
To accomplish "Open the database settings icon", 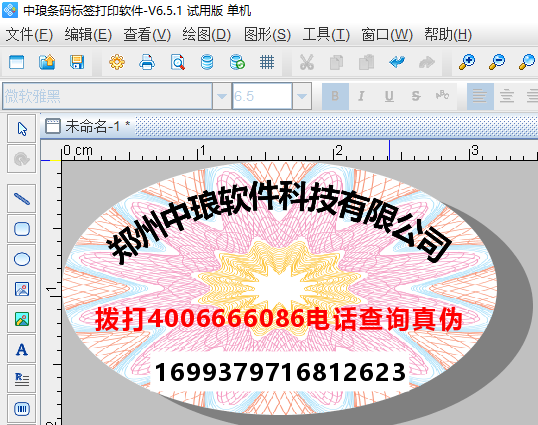I will point(207,62).
